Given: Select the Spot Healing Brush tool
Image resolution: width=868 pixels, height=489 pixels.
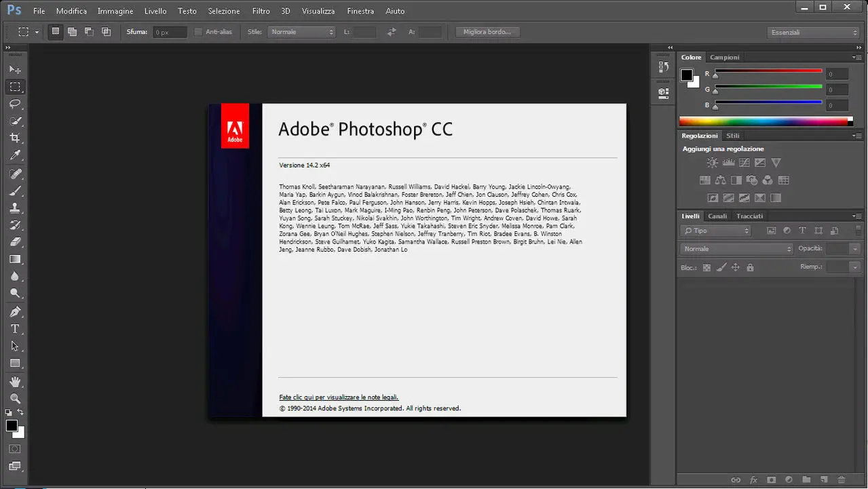Looking at the screenshot, I should tap(15, 174).
